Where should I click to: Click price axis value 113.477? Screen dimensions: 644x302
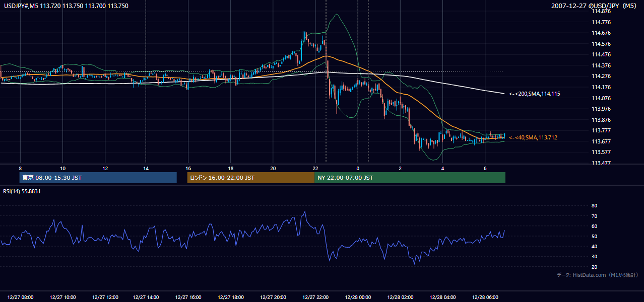pos(602,163)
